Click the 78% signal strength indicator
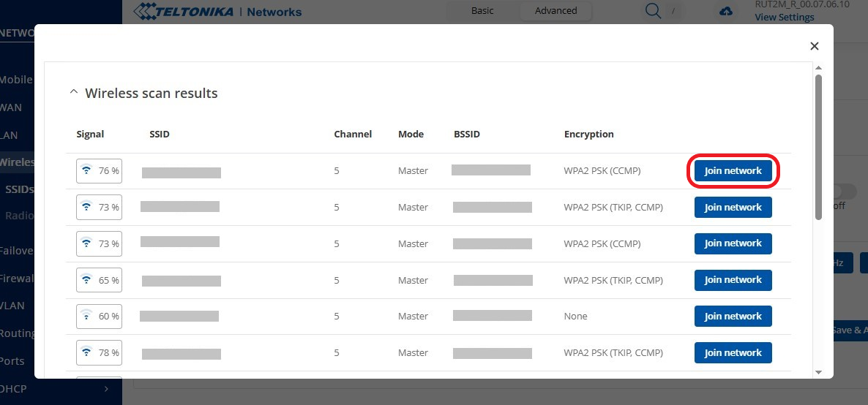The image size is (868, 405). pos(99,353)
